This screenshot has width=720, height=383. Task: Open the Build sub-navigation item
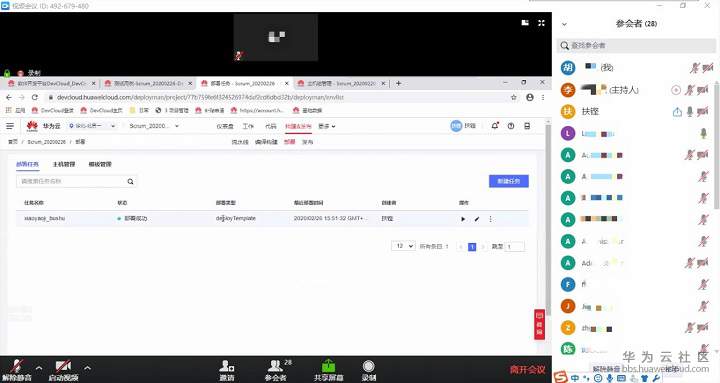click(x=266, y=142)
